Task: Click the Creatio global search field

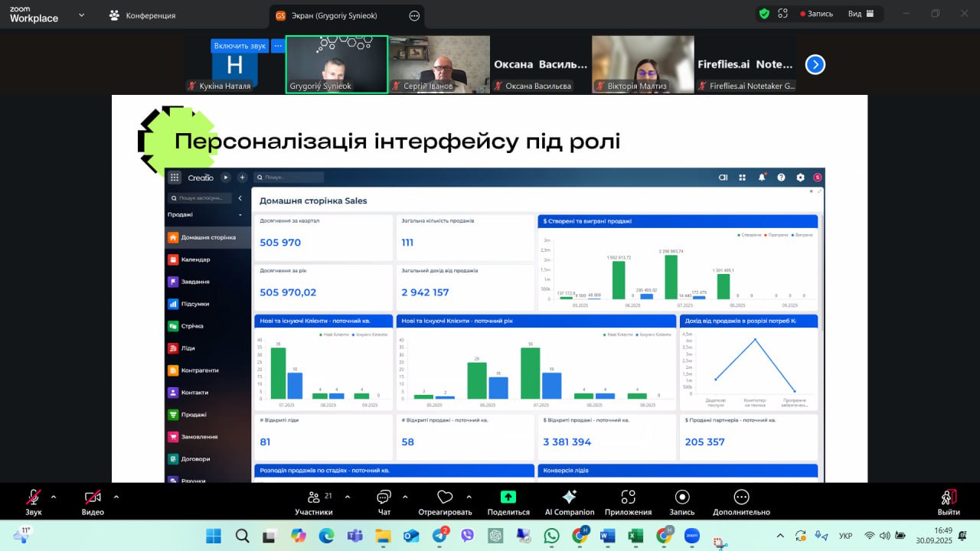Action: pyautogui.click(x=289, y=178)
